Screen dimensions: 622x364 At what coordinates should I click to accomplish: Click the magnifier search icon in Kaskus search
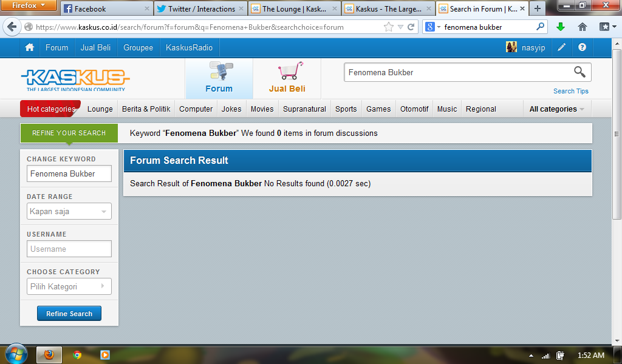579,72
